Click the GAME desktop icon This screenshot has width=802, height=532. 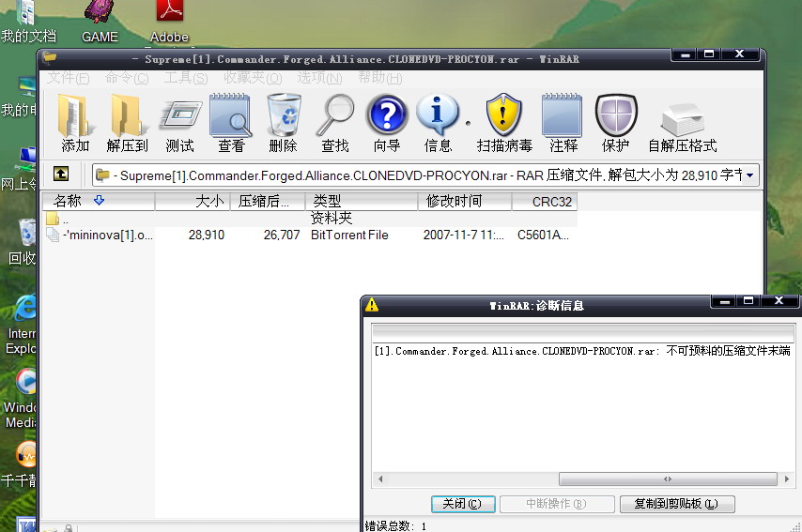pyautogui.click(x=100, y=22)
